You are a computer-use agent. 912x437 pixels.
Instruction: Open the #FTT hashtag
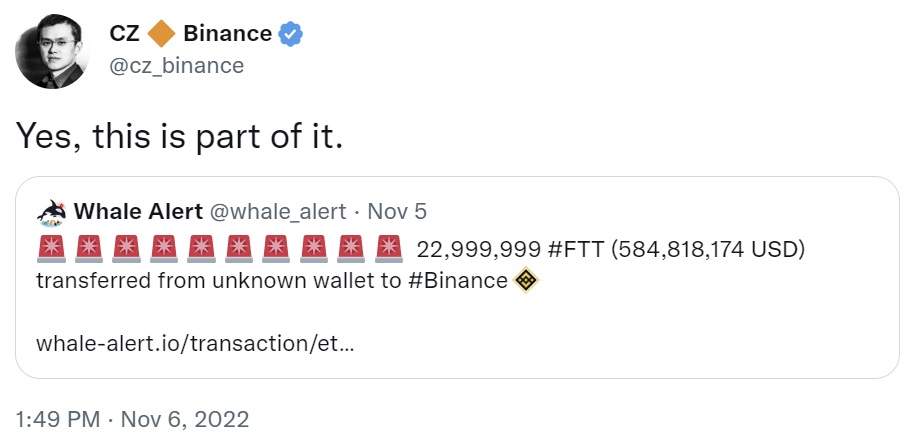coord(573,247)
